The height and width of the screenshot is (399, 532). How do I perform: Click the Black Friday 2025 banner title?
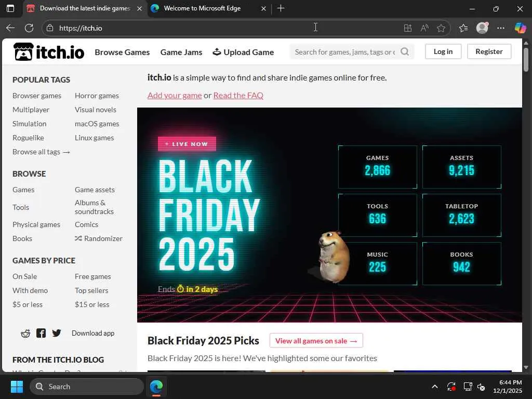pos(209,215)
